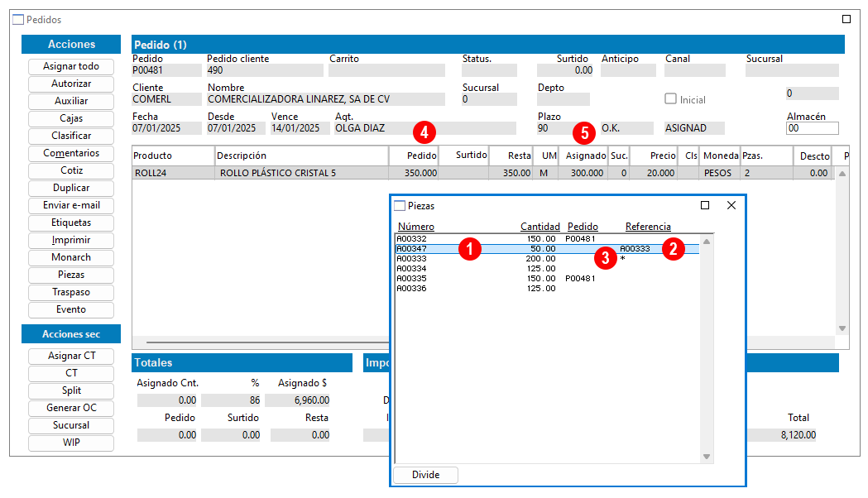868x498 pixels.
Task: Click the Cotiz button
Action: coord(71,170)
